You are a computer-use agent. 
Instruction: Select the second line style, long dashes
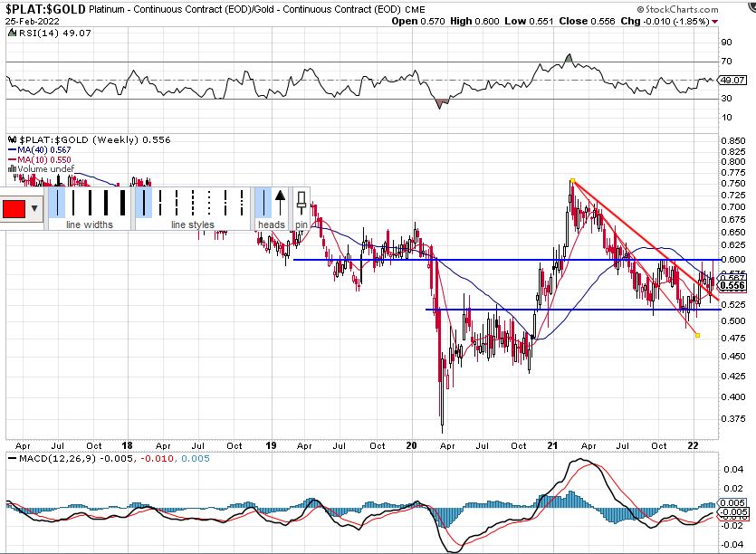[x=160, y=203]
